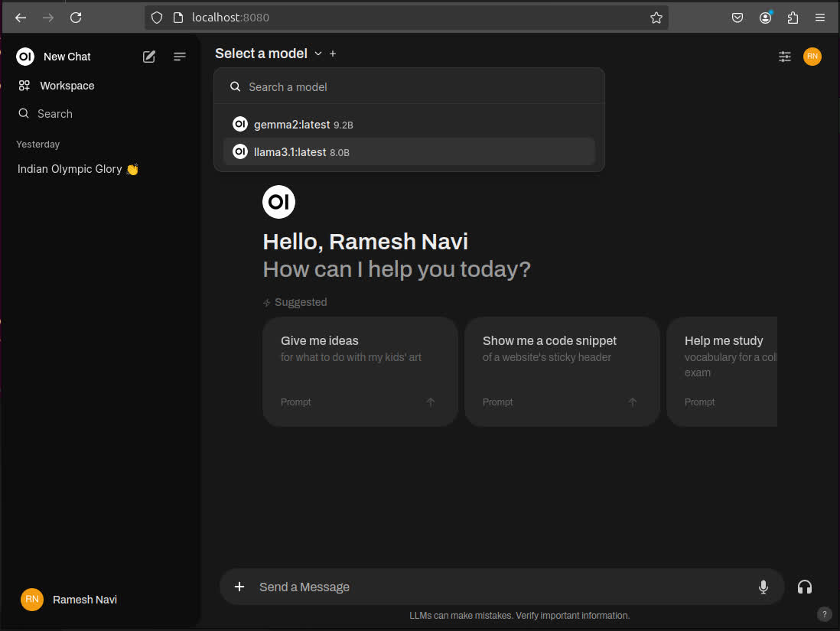Open a new chat with the pencil icon

pos(148,56)
